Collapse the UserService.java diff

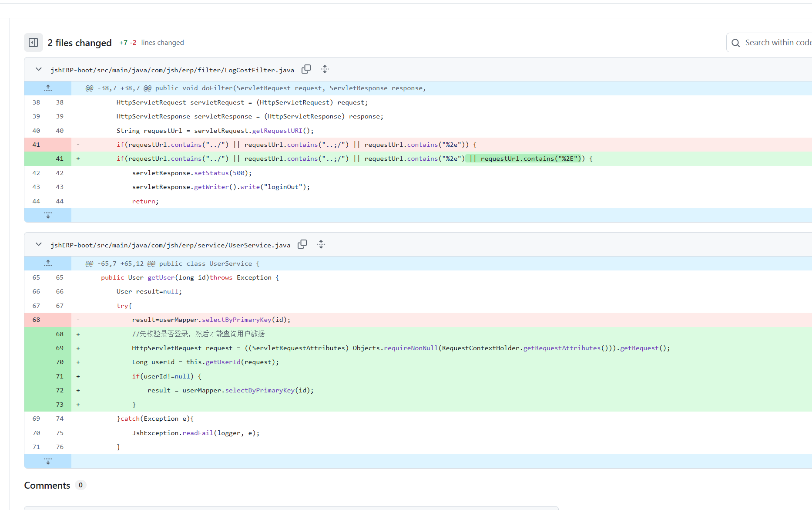[39, 244]
